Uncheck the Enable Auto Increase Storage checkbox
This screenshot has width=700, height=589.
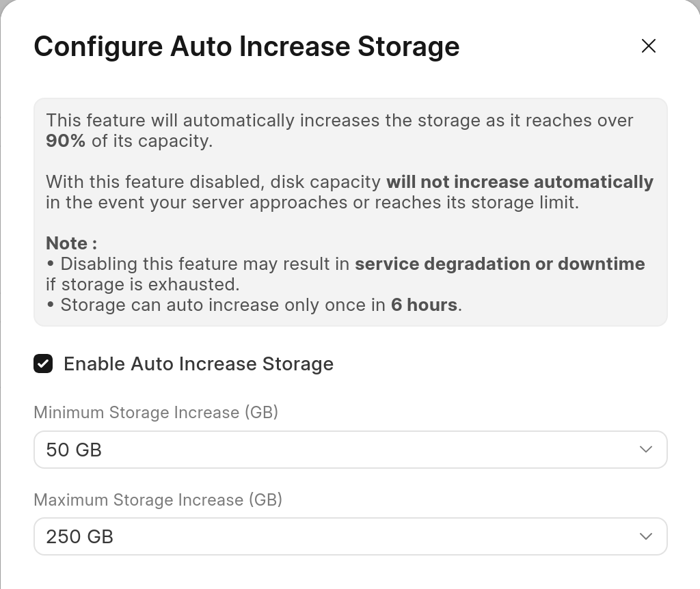click(43, 364)
